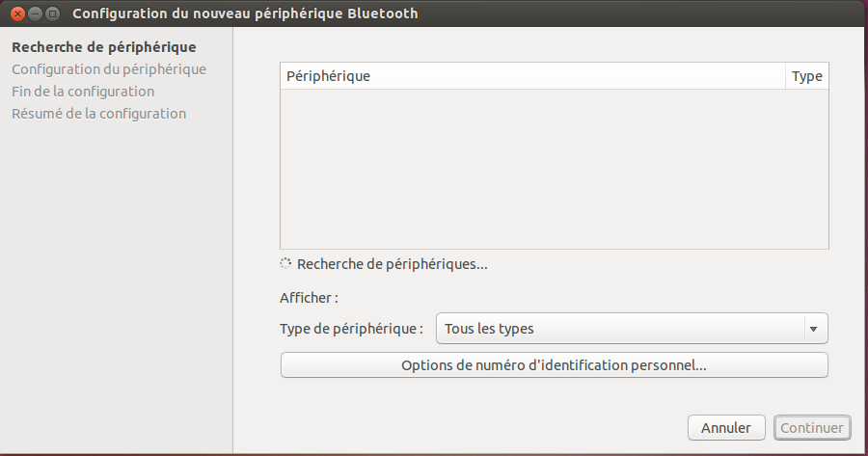Maximize the Bluetooth configuration window

point(52,14)
